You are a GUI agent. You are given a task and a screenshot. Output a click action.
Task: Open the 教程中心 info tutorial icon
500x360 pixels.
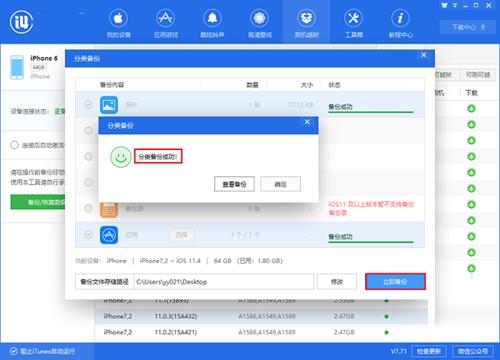tap(400, 18)
